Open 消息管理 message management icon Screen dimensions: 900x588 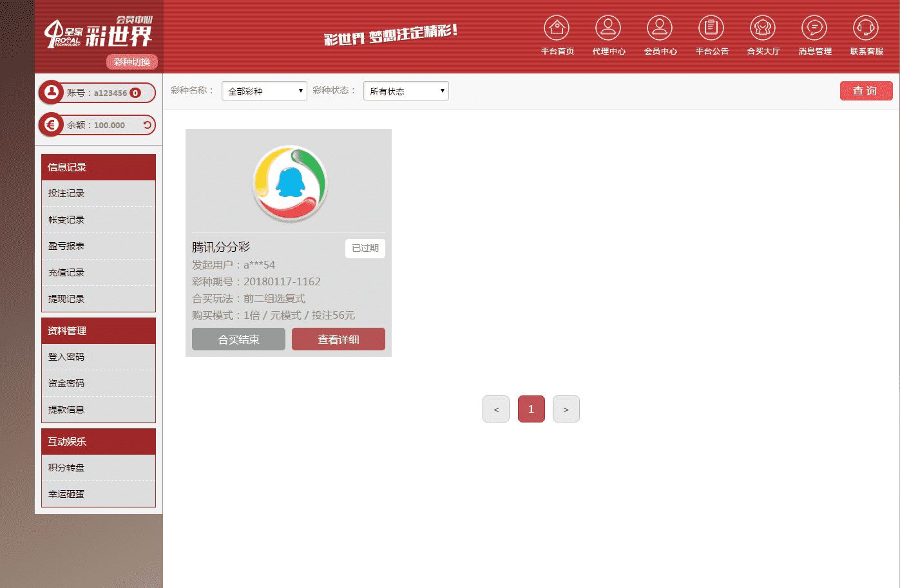click(x=814, y=29)
